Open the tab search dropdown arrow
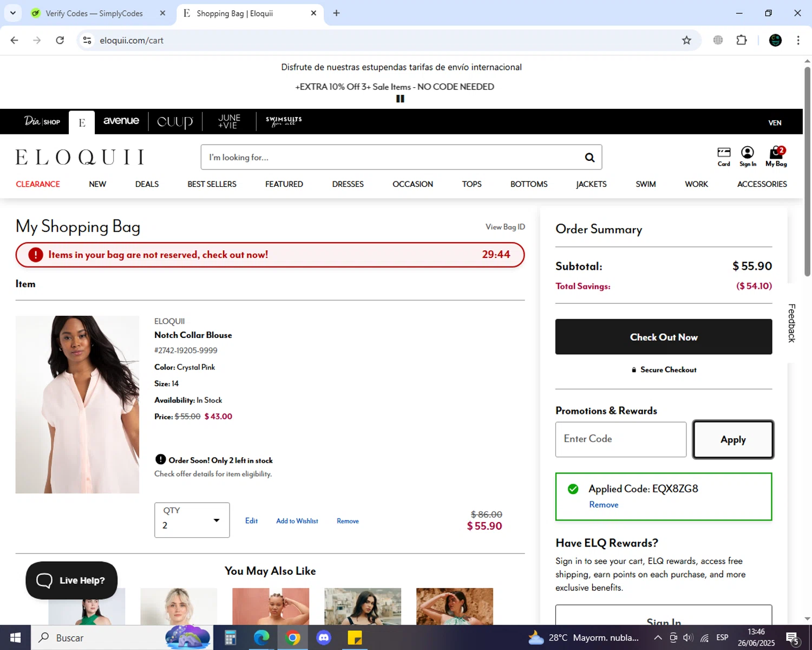The height and width of the screenshot is (650, 812). pyautogui.click(x=13, y=13)
